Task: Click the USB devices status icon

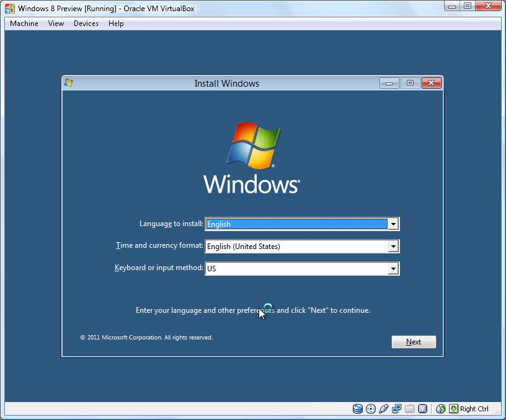Action: [384, 409]
